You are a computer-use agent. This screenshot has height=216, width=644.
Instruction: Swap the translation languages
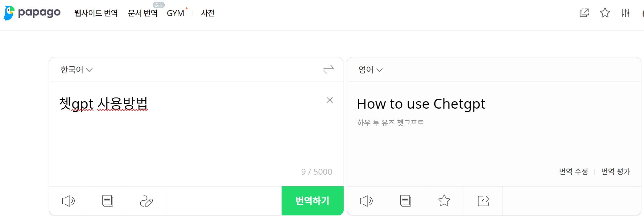pyautogui.click(x=329, y=69)
